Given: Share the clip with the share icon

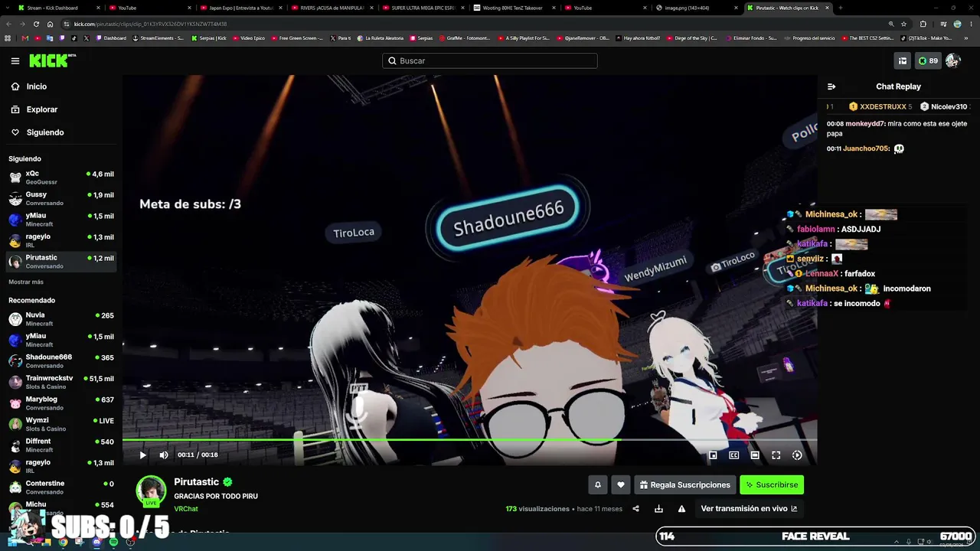Looking at the screenshot, I should (635, 508).
